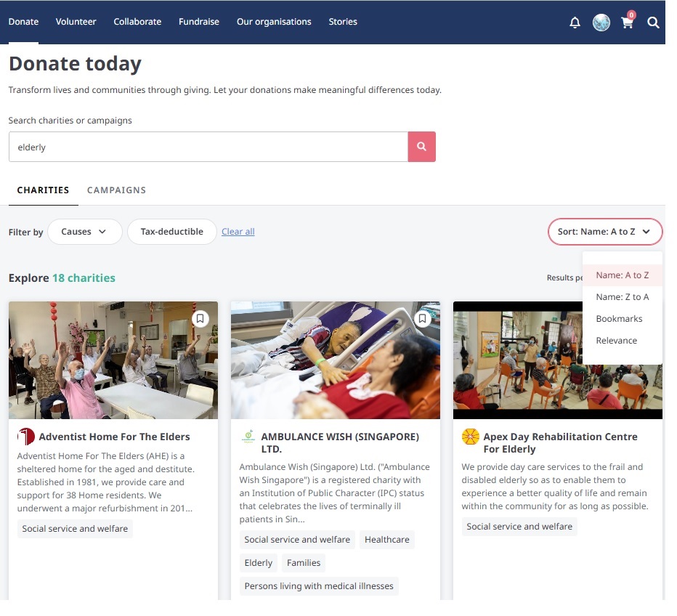677x616 pixels.
Task: Open Fundraise in the navigation bar
Action: [x=199, y=22]
